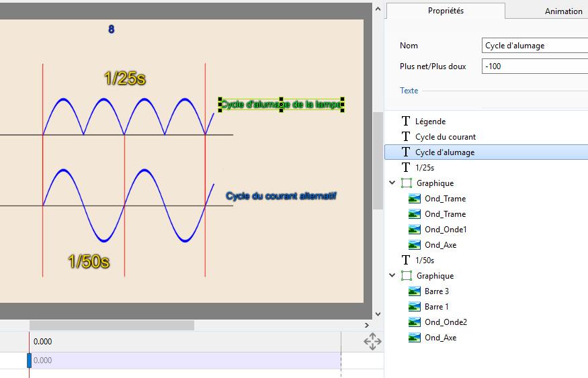Click image icon of Barre 3
588x378 pixels.
415,291
